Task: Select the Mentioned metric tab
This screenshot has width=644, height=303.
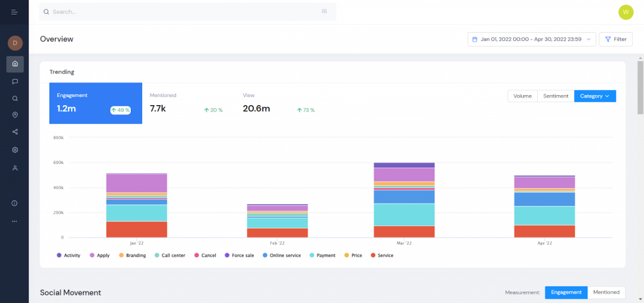Action: coord(186,103)
